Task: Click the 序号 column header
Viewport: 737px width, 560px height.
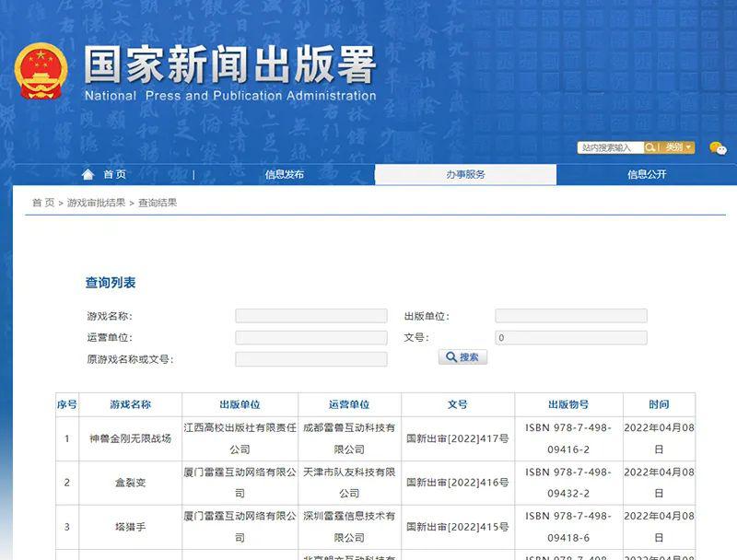Action: (x=66, y=404)
